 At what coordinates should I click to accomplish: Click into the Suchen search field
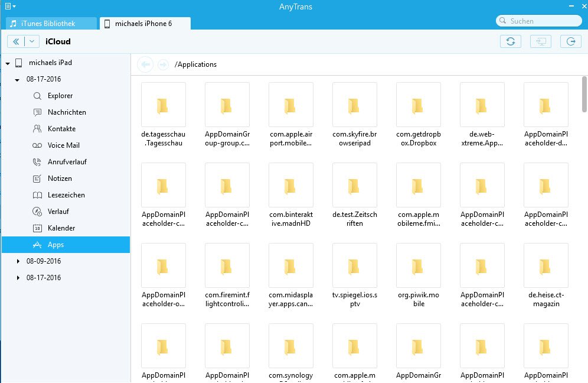pos(538,21)
